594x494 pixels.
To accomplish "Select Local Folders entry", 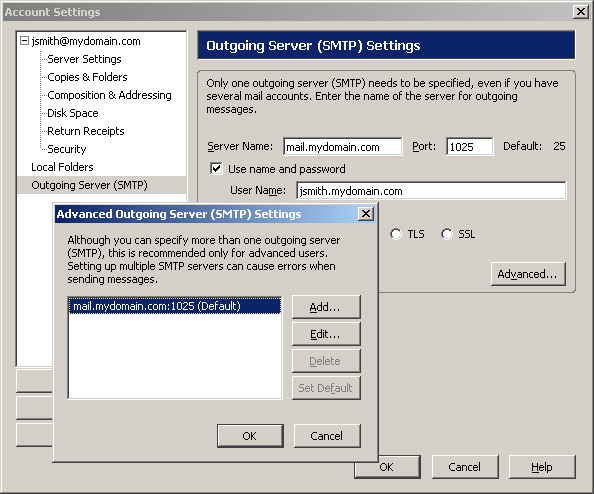I will coord(62,167).
